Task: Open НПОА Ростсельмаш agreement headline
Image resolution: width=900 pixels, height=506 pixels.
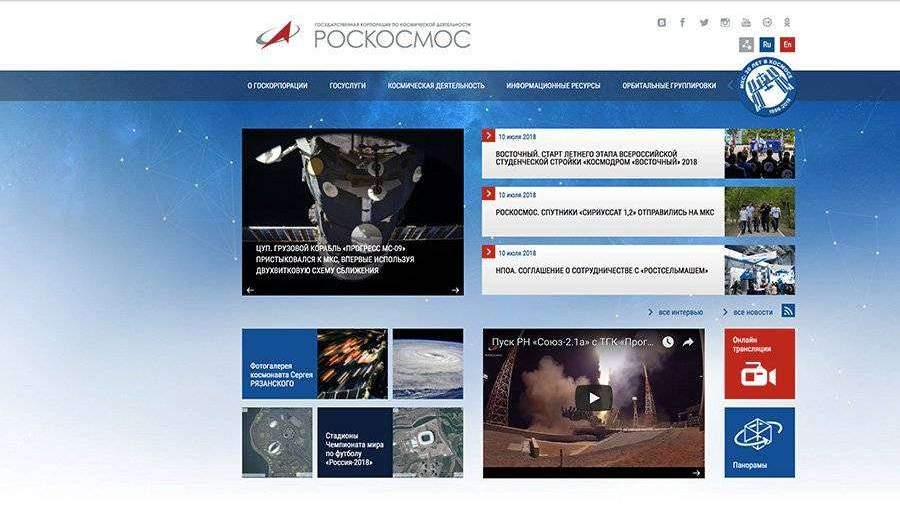Action: point(602,270)
